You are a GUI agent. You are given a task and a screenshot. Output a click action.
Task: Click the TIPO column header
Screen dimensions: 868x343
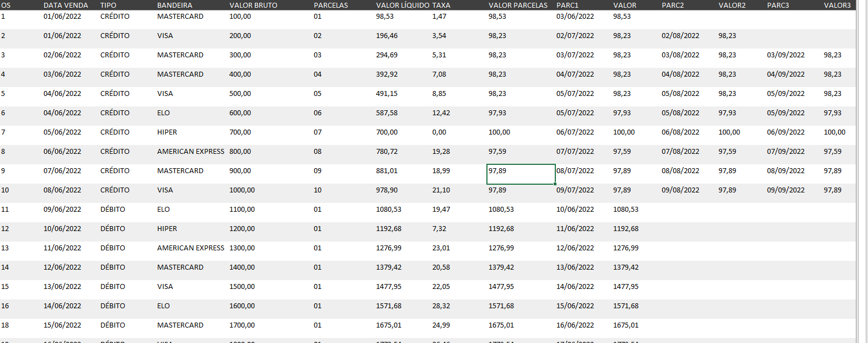click(x=108, y=5)
